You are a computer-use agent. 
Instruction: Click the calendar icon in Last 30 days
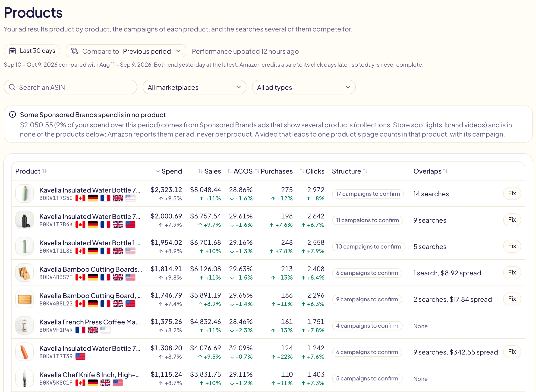pos(12,51)
